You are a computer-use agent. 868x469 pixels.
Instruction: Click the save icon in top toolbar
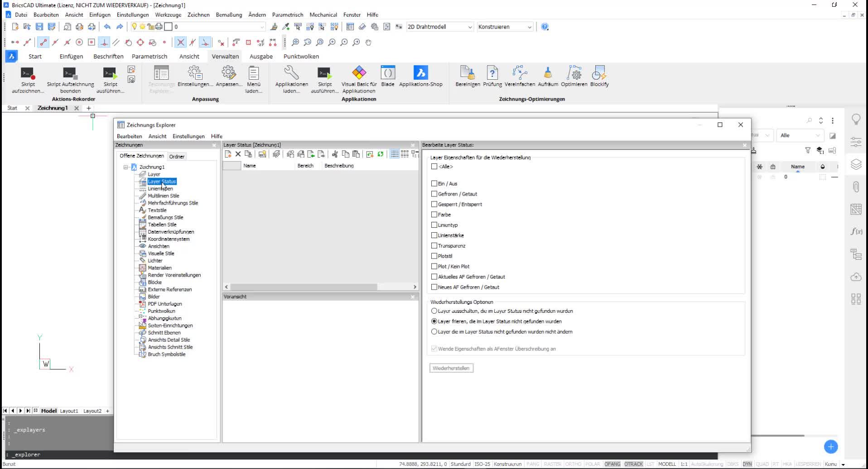coord(39,27)
